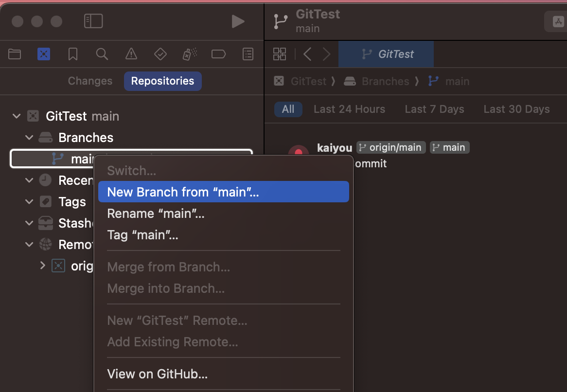Collapse the Branches tree section
567x392 pixels.
click(29, 137)
